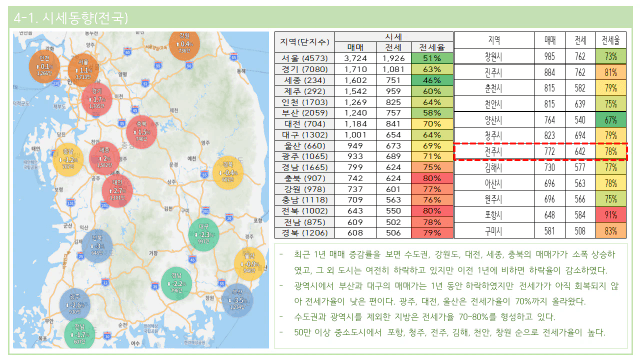Click the slide title 4-1. 시세동향(전국)
Image resolution: width=640 pixels, height=360 pixels.
coord(71,18)
